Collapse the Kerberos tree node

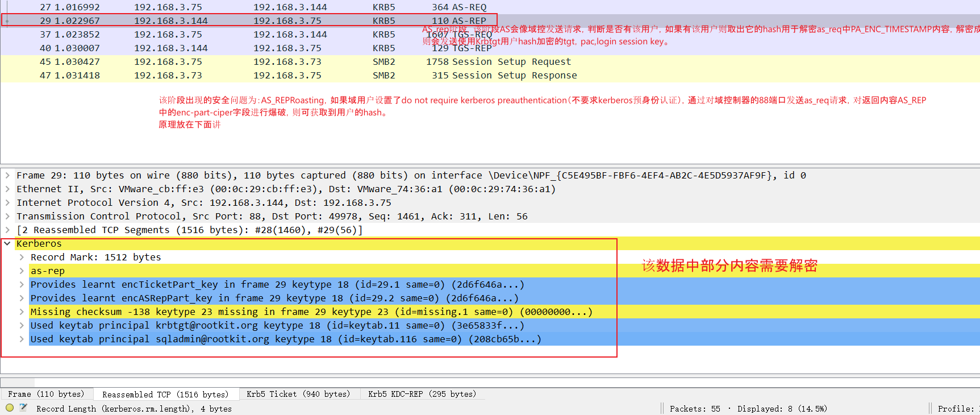(x=7, y=243)
